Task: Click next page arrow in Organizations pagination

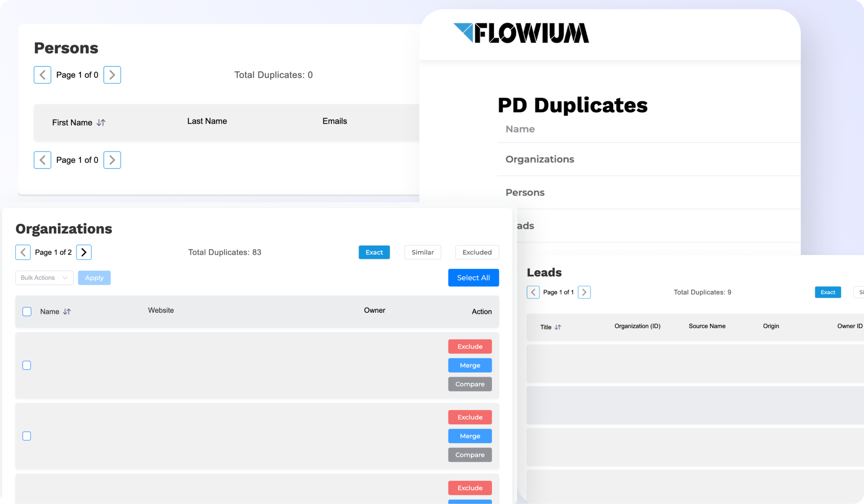Action: pyautogui.click(x=84, y=253)
